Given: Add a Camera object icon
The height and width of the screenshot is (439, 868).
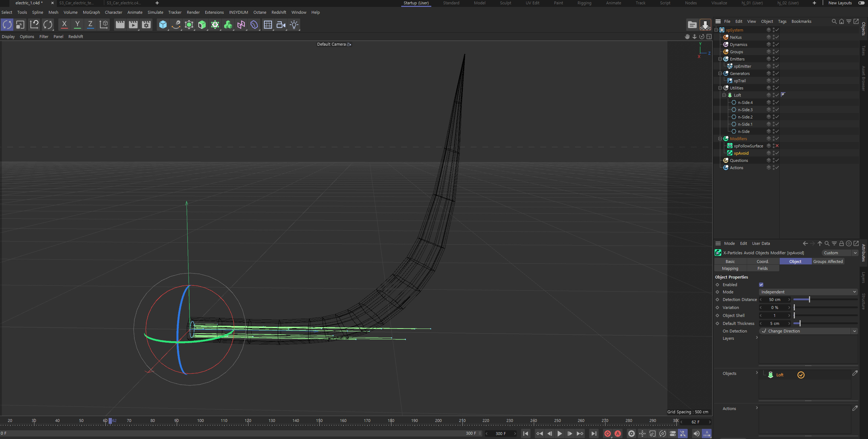Looking at the screenshot, I should [x=281, y=25].
